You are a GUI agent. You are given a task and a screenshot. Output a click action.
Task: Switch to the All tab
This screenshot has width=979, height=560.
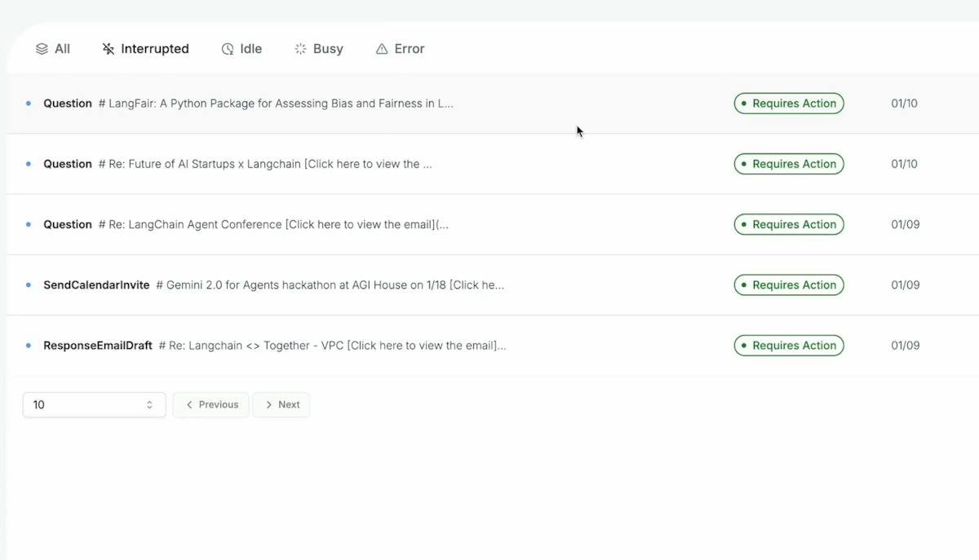tap(53, 49)
